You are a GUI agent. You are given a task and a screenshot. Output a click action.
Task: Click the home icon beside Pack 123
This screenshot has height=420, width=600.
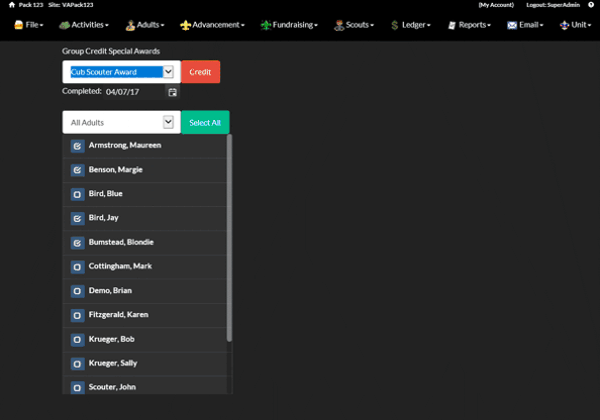[x=12, y=5]
